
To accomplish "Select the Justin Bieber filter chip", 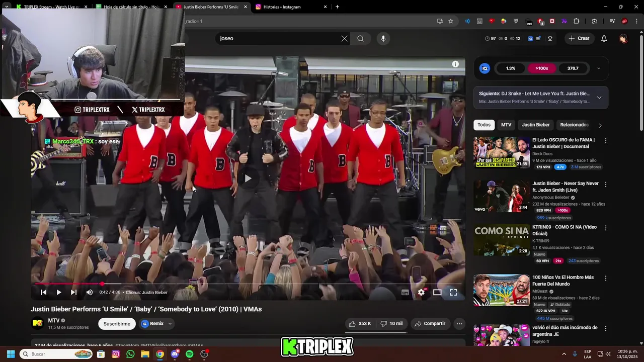I will point(536,125).
